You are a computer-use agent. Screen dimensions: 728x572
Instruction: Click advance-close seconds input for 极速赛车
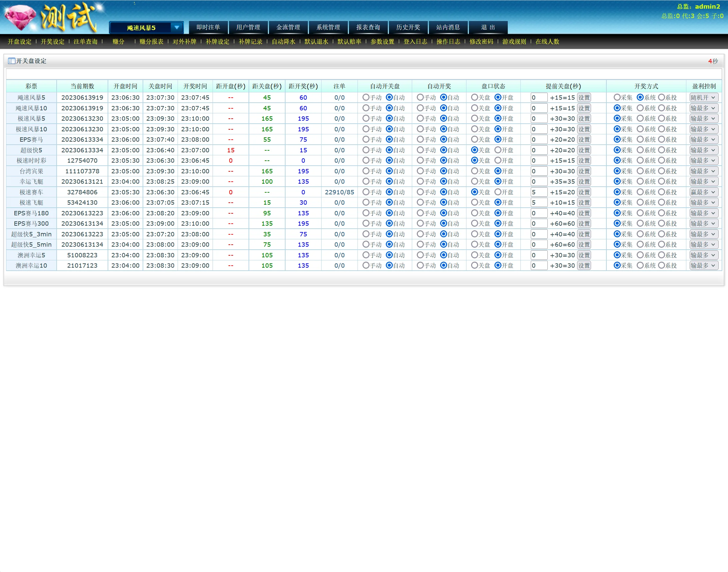click(x=538, y=192)
